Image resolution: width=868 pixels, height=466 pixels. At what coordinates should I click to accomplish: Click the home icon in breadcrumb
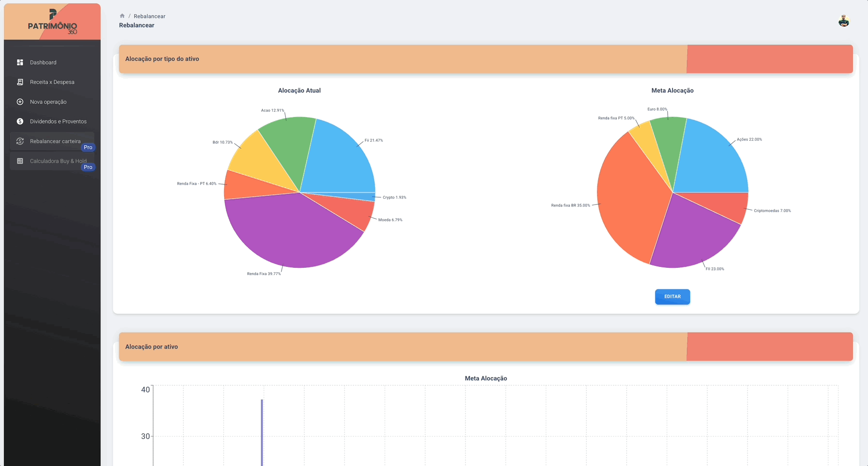point(122,16)
